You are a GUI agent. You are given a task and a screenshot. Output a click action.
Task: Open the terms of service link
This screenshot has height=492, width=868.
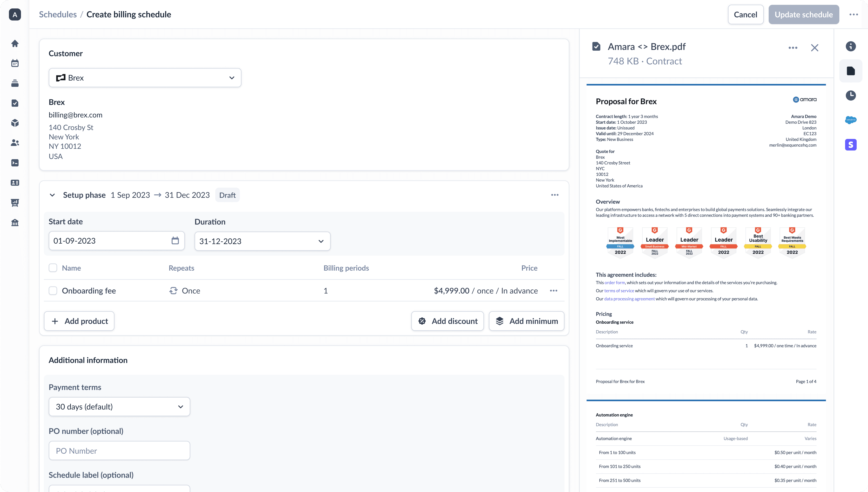(x=619, y=291)
